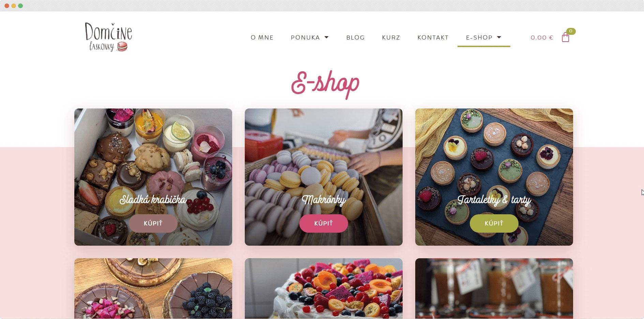Open the 0.00 € cart total link
Viewport: 644px width, 319px height.
tap(542, 38)
